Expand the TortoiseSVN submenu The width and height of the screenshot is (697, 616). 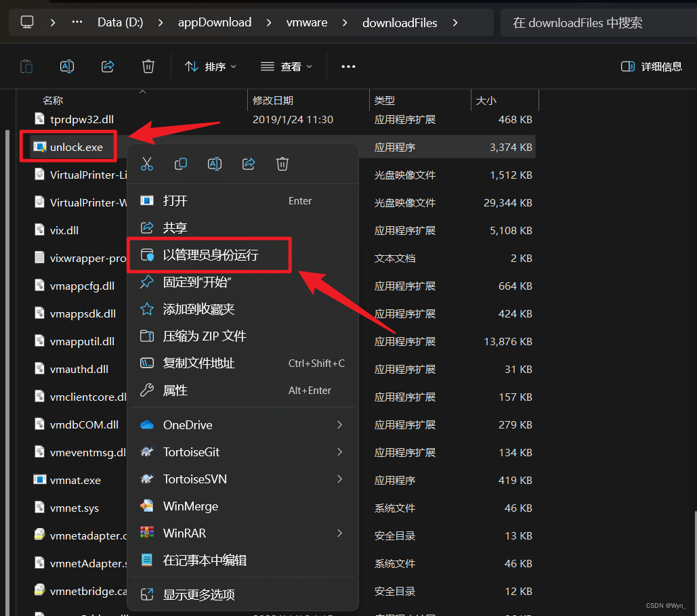[339, 479]
